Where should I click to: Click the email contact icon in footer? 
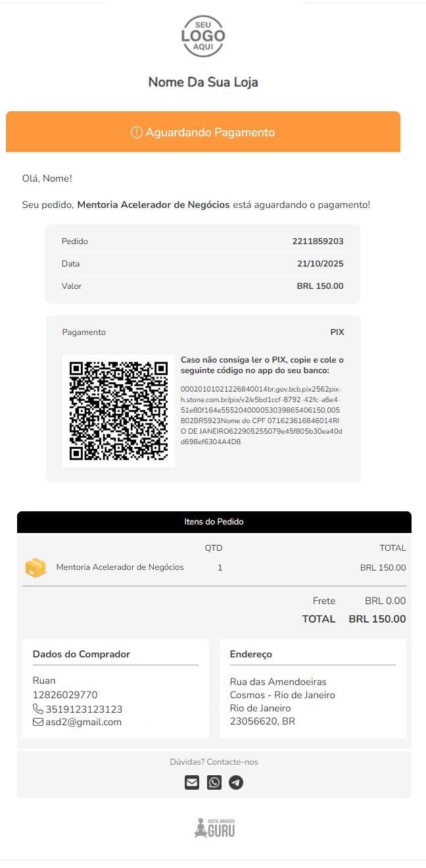click(191, 782)
